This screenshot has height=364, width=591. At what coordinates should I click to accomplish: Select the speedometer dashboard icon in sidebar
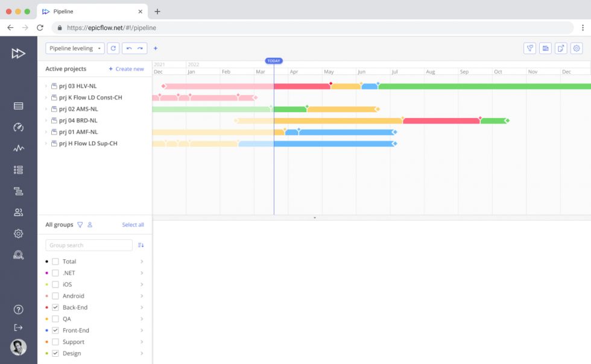pyautogui.click(x=18, y=127)
